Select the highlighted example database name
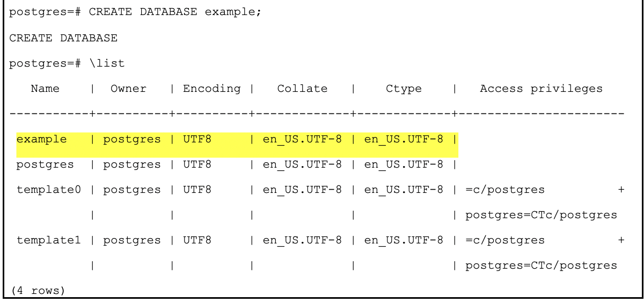644x302 pixels. [42, 139]
